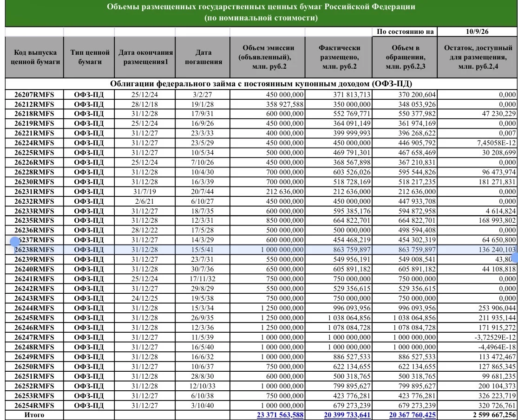Select cell 26240RMFS
518x420 pixels.
point(34,269)
